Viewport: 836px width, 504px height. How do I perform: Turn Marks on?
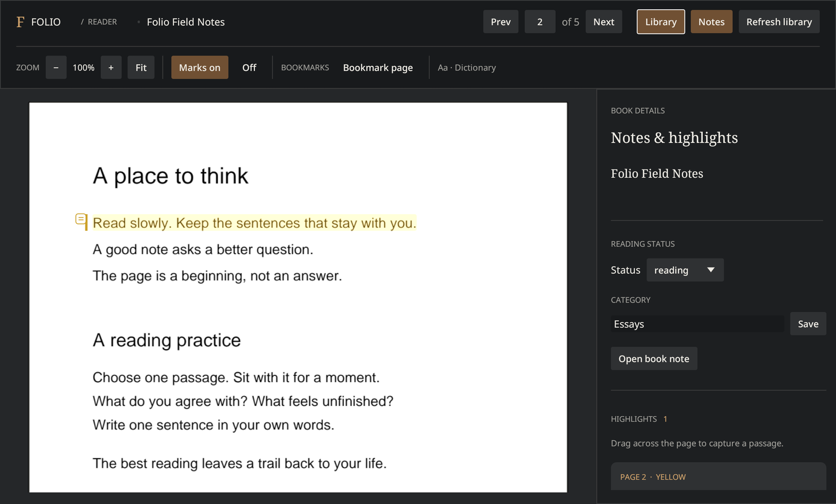pyautogui.click(x=200, y=68)
